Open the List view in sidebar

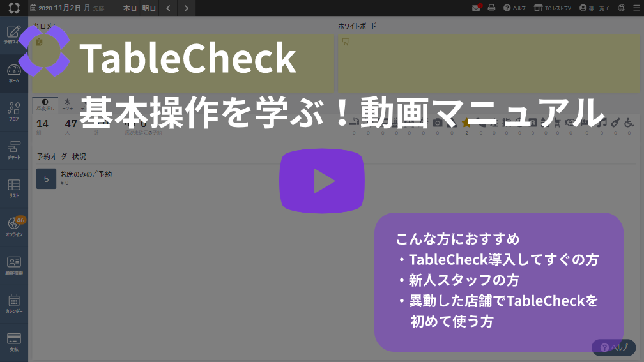click(13, 188)
